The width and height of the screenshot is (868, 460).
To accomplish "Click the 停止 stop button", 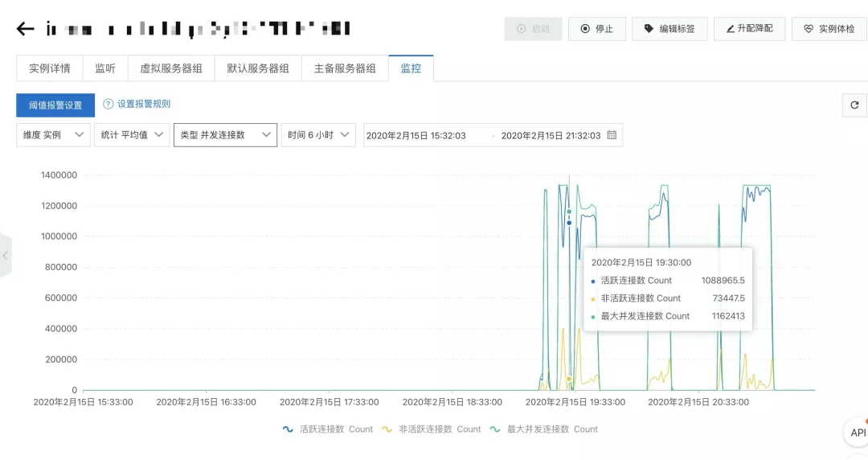I will click(596, 28).
